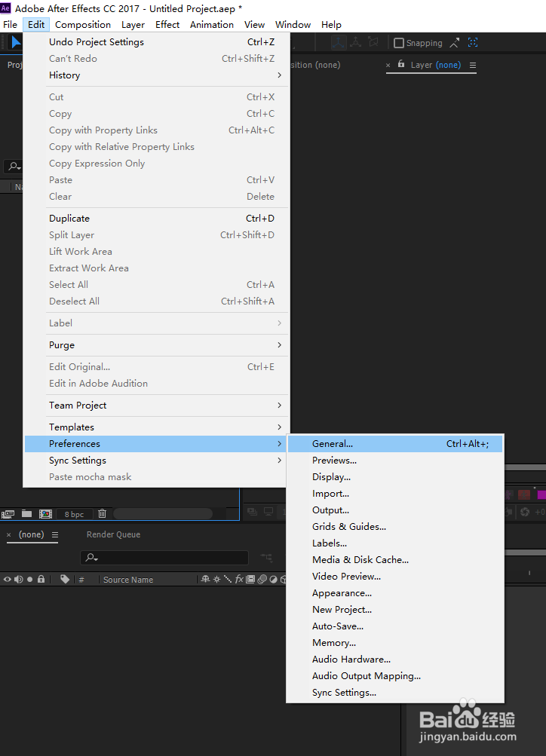Click the lock column icon
The width and height of the screenshot is (546, 756).
(x=41, y=579)
